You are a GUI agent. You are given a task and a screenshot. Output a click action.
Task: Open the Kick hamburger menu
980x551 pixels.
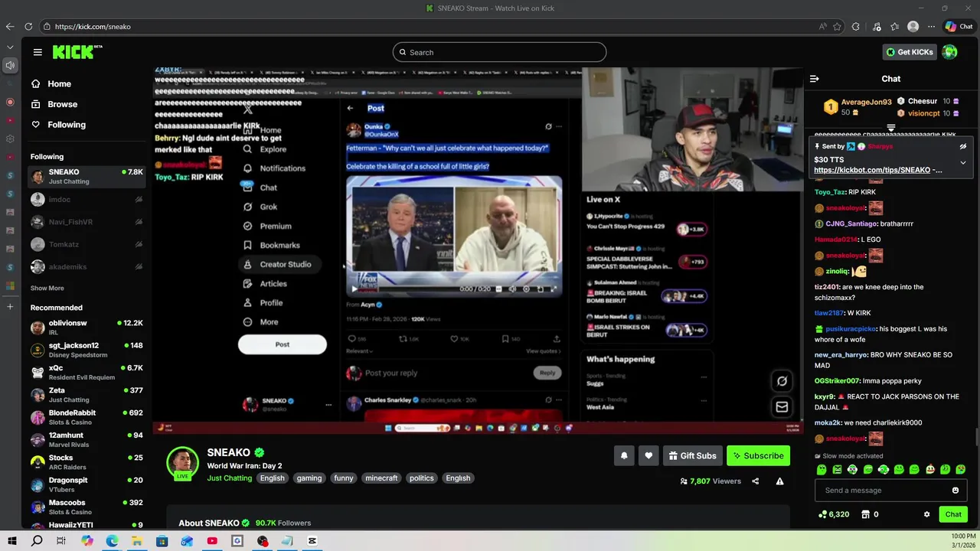point(38,52)
